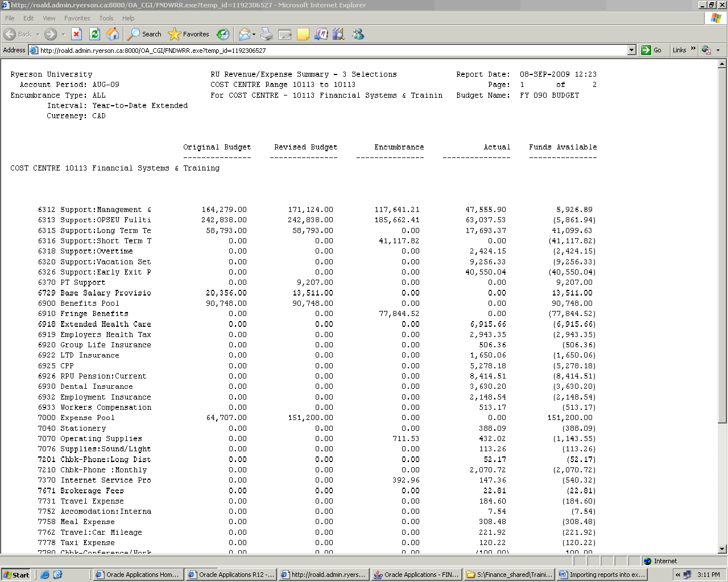
Task: Switch to Importing reports taskbar window
Action: [x=602, y=575]
